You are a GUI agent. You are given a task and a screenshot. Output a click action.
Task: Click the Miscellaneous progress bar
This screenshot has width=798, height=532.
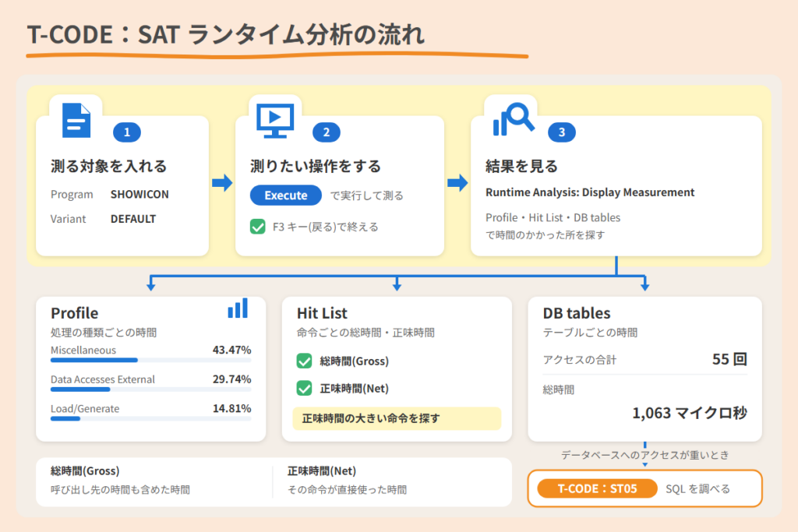click(x=150, y=360)
